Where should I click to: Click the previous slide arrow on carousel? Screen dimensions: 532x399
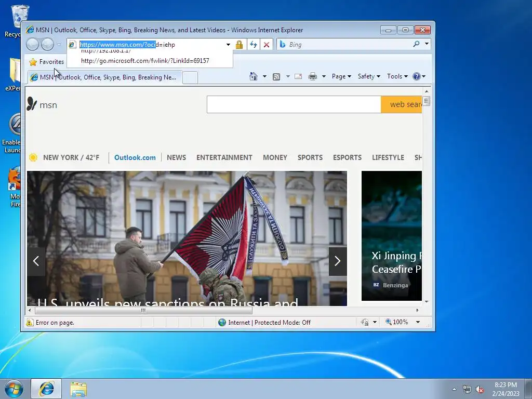36,261
